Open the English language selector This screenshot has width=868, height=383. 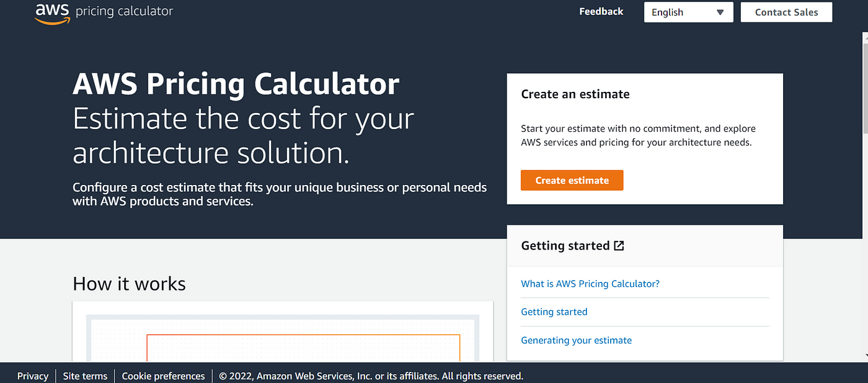point(688,12)
